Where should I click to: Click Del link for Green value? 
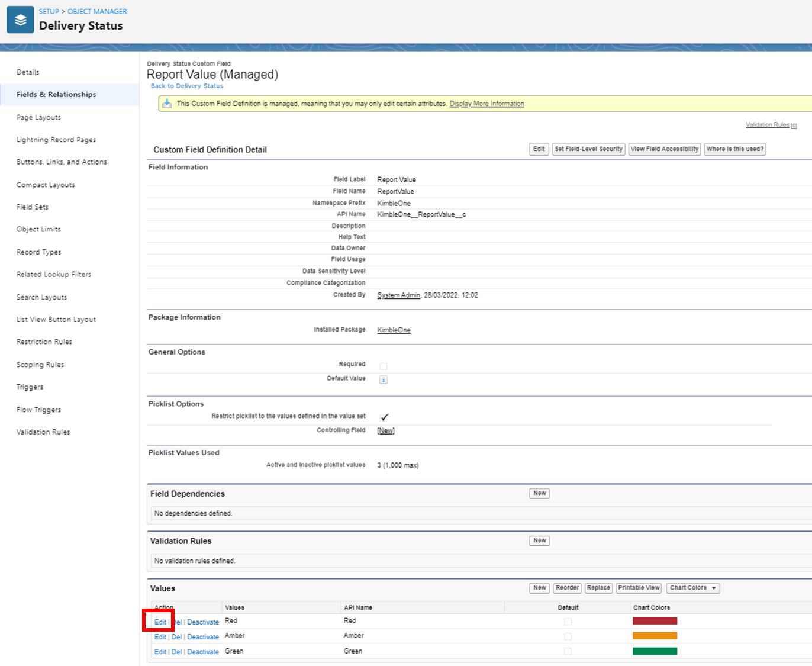[176, 652]
